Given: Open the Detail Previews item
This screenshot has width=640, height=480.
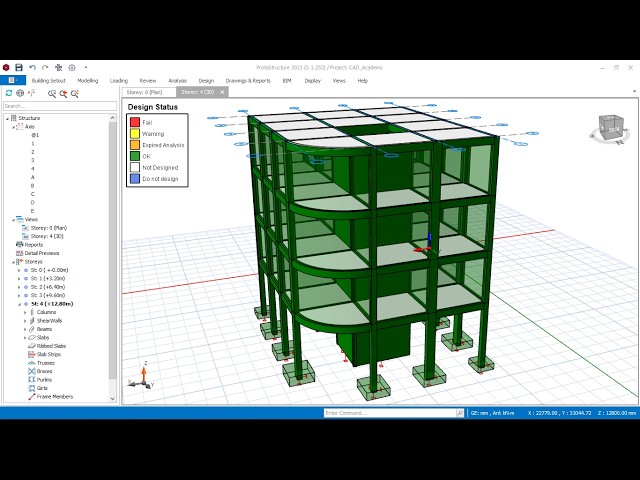Looking at the screenshot, I should pos(38,253).
